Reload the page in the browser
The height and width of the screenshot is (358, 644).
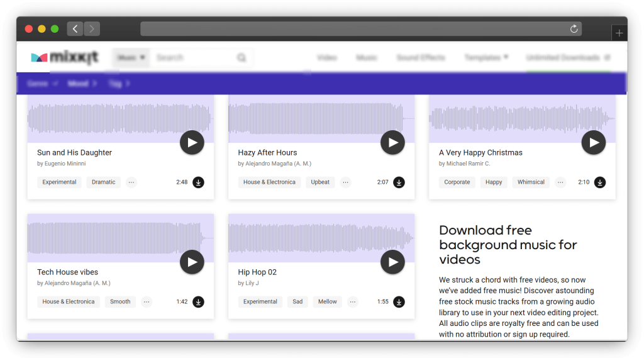pos(574,29)
